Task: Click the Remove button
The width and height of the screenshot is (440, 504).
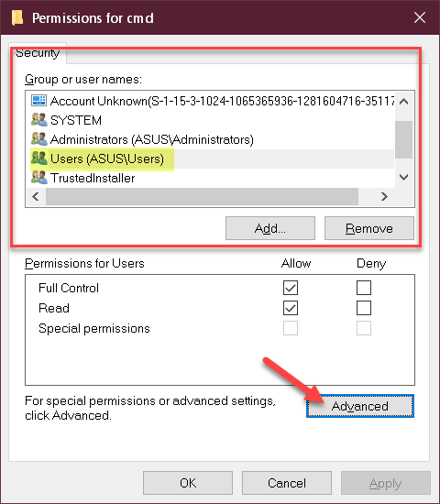Action: tap(369, 228)
